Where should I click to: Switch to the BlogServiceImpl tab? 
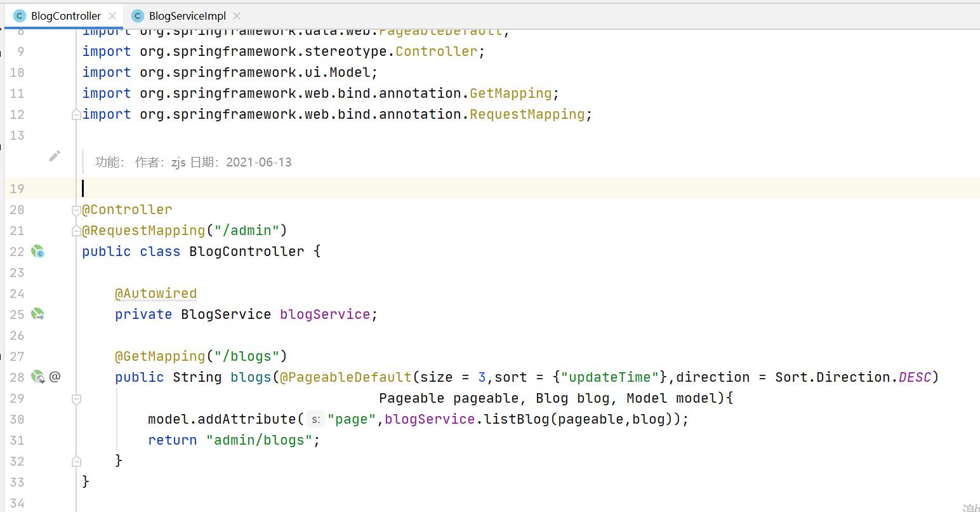point(187,16)
